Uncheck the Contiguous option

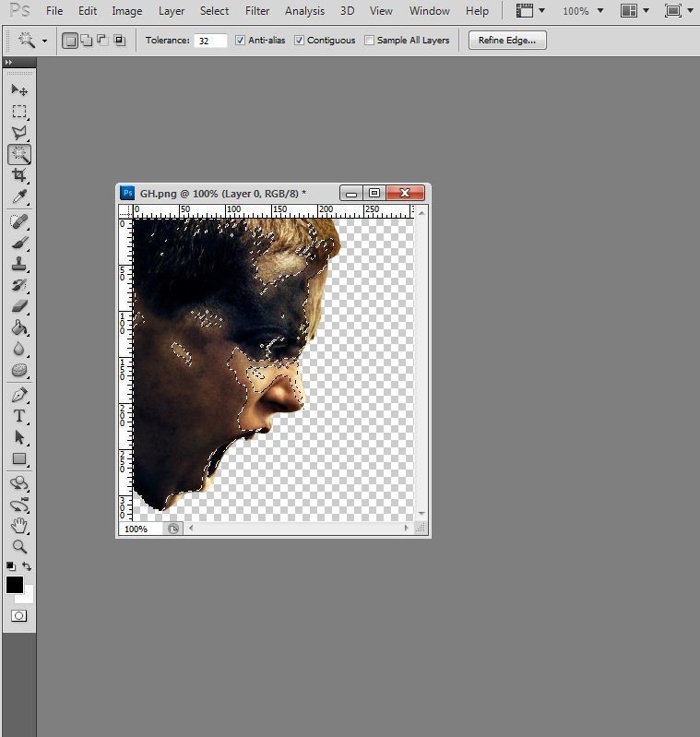point(300,41)
